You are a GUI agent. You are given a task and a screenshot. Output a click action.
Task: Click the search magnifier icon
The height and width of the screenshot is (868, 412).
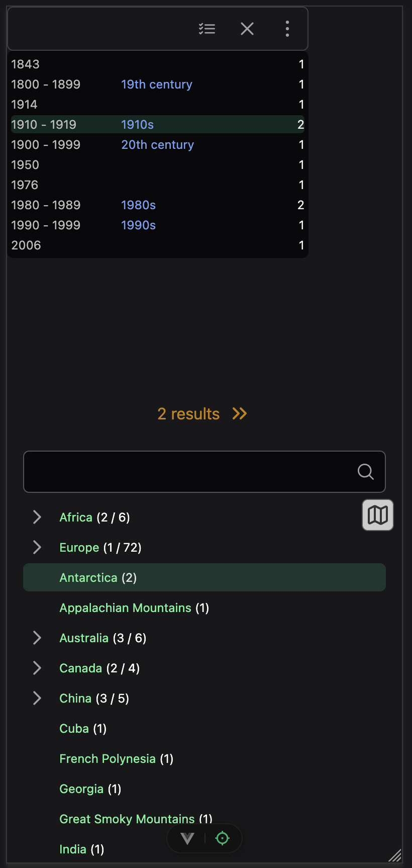point(365,472)
